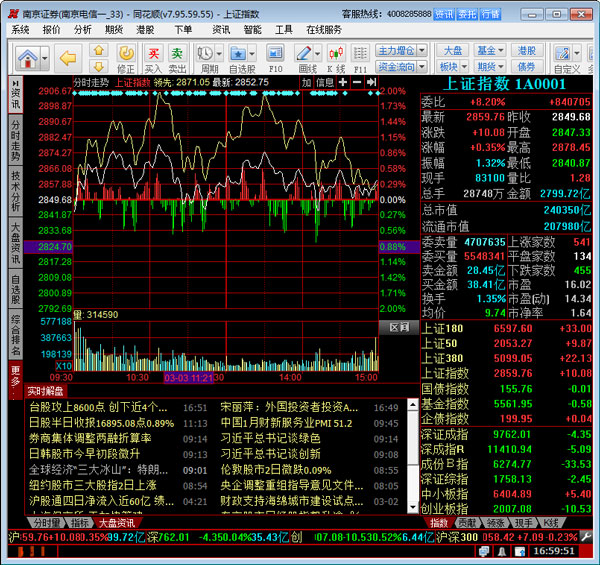Open the 技术分析 sidebar tab
The image size is (600, 565).
pos(15,191)
